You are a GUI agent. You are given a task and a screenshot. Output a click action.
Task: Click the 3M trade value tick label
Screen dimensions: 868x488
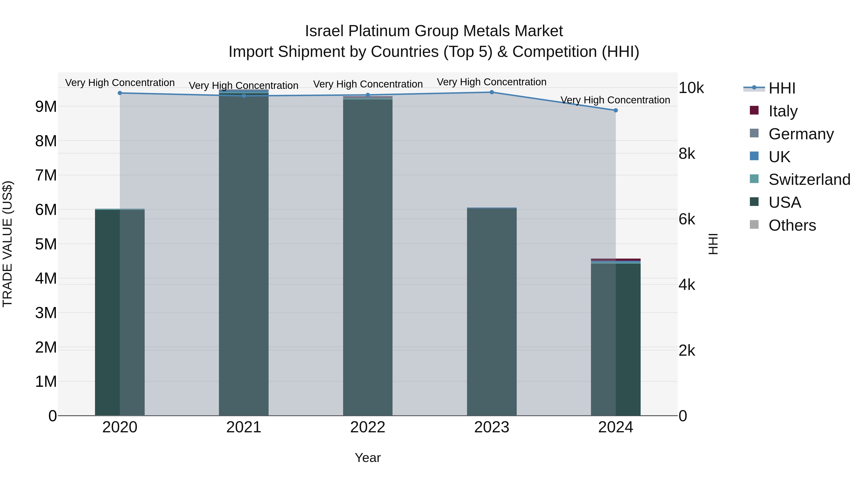46,313
